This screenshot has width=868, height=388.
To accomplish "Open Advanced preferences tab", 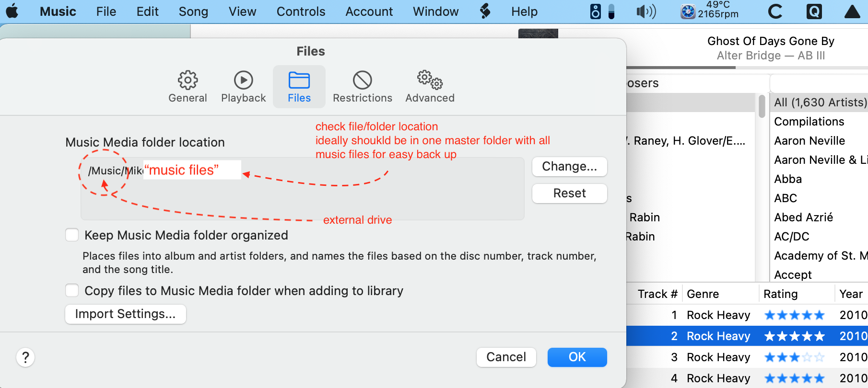I will coord(430,87).
